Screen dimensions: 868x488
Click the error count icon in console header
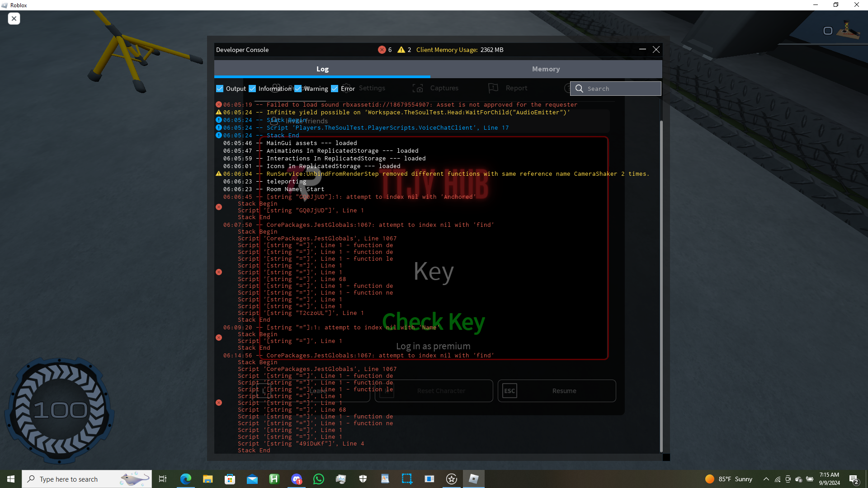pos(382,50)
